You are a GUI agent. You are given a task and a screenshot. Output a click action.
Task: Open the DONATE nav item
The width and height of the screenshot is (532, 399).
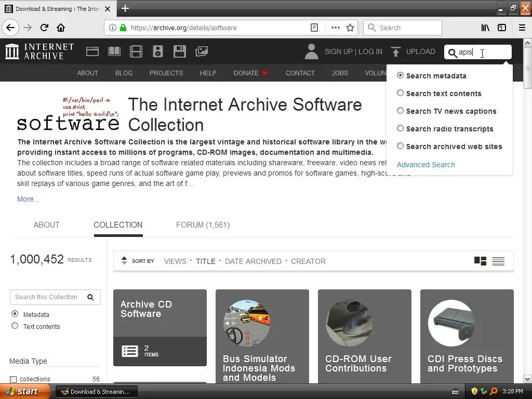(250, 73)
